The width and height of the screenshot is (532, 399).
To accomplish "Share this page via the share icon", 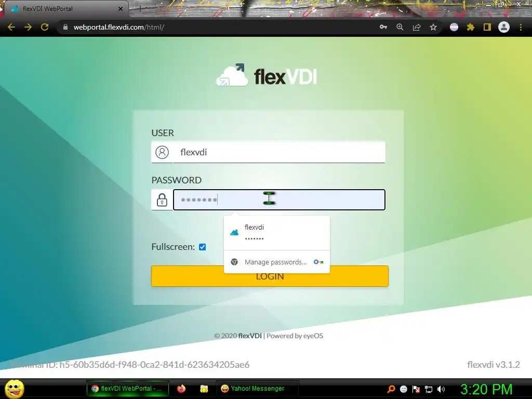I will (x=417, y=27).
